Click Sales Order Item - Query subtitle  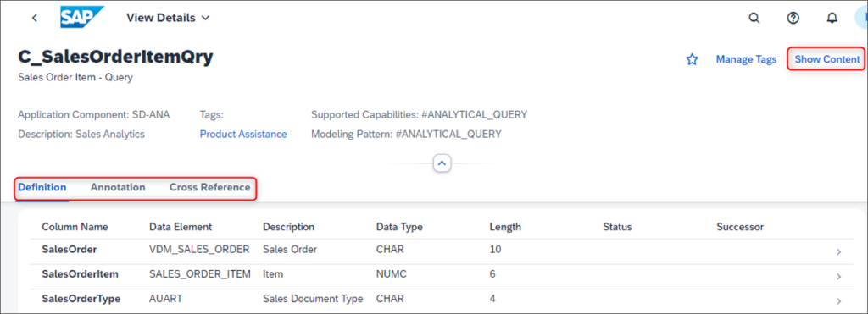point(75,77)
